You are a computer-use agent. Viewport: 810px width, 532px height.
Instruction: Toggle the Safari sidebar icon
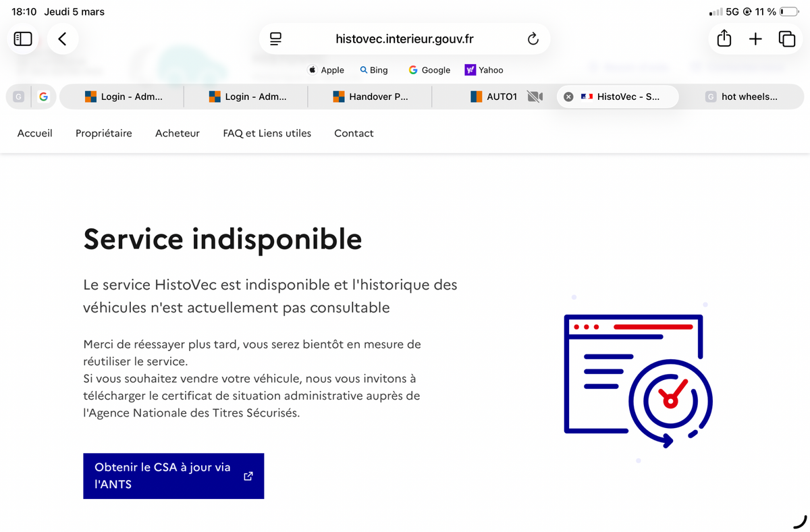pos(23,39)
